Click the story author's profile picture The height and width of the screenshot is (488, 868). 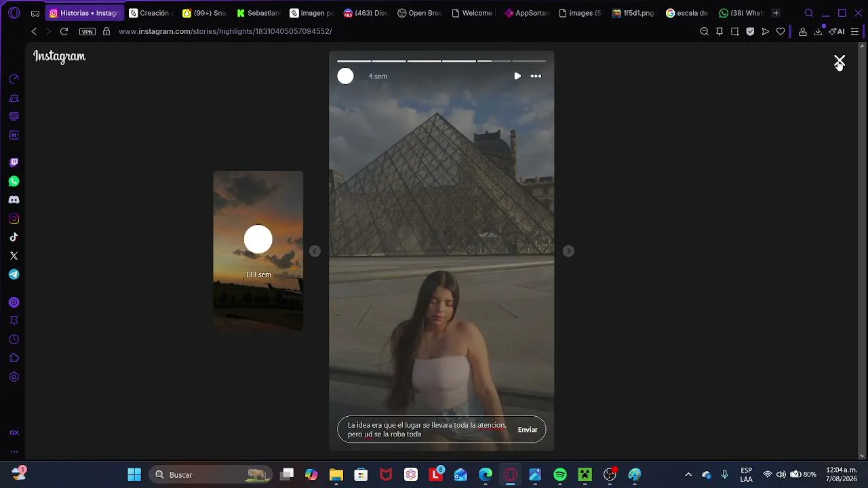click(x=345, y=76)
